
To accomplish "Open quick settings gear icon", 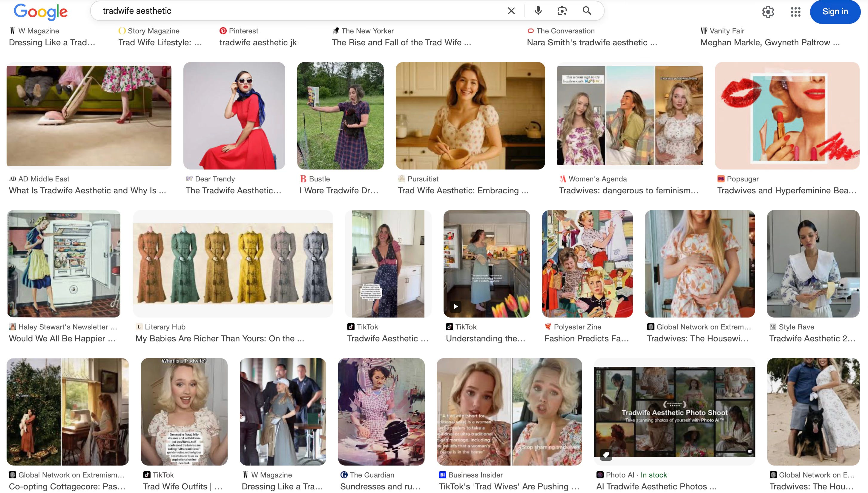I will pos(768,12).
